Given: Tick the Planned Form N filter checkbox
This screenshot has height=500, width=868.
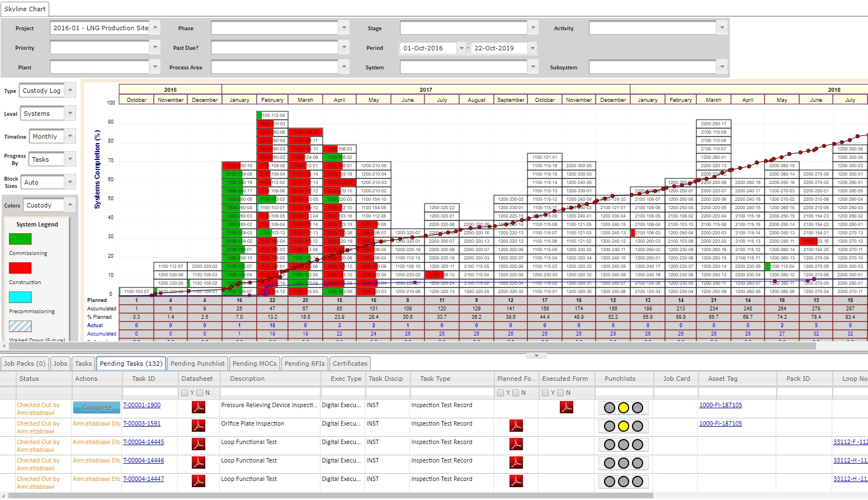Looking at the screenshot, I should coord(516,393).
